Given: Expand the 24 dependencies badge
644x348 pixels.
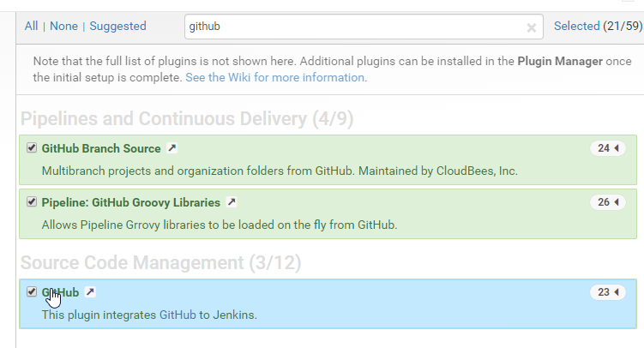Looking at the screenshot, I should [x=608, y=148].
